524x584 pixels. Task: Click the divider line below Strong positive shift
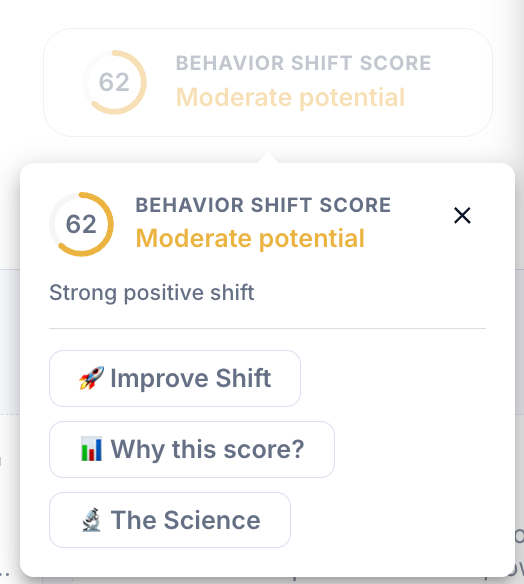click(267, 328)
